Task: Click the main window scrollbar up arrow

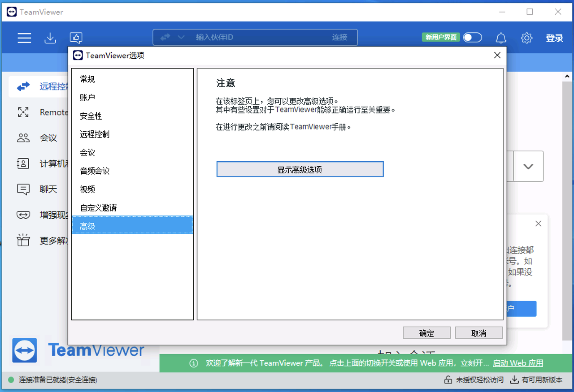Action: pos(567,76)
